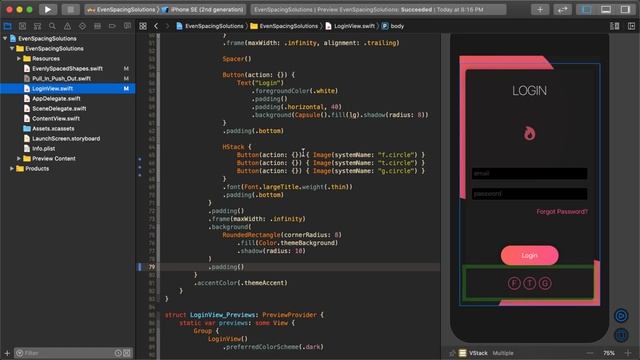Toggle the inspectors panel

(x=625, y=9)
